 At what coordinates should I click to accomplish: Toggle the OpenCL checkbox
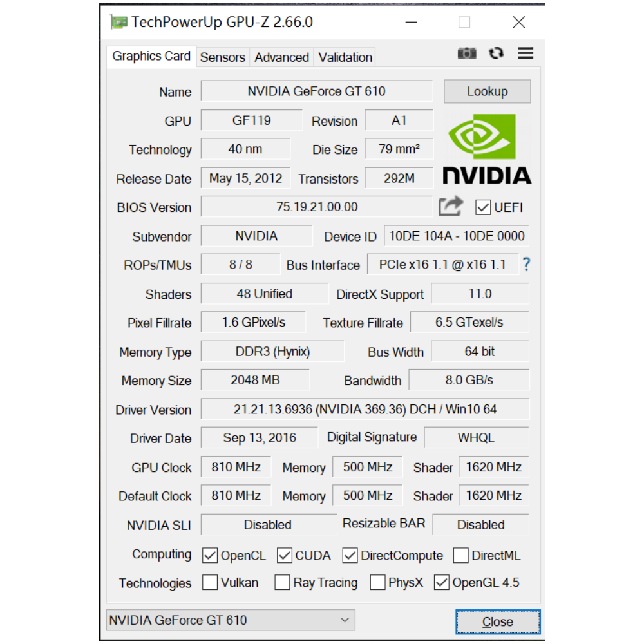coord(210,555)
